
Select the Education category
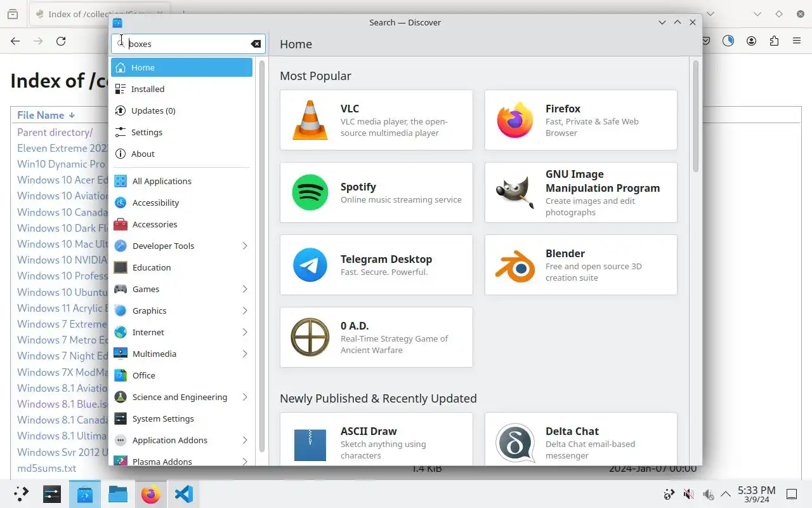(x=181, y=267)
